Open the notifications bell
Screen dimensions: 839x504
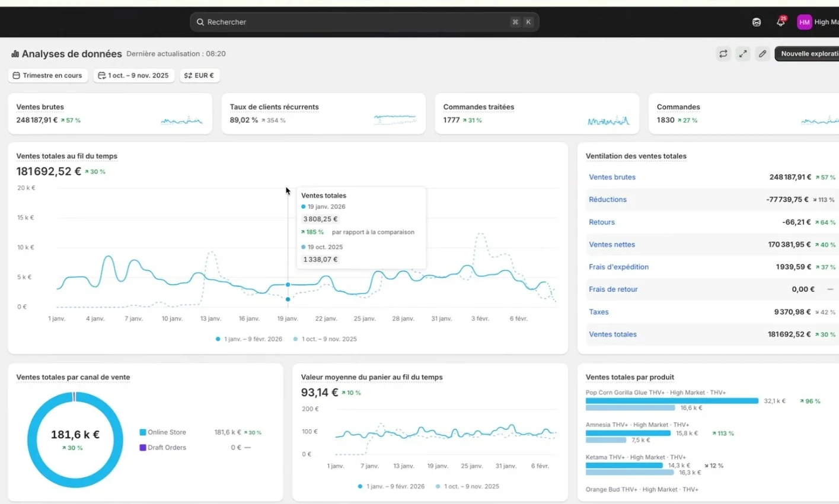(x=780, y=22)
